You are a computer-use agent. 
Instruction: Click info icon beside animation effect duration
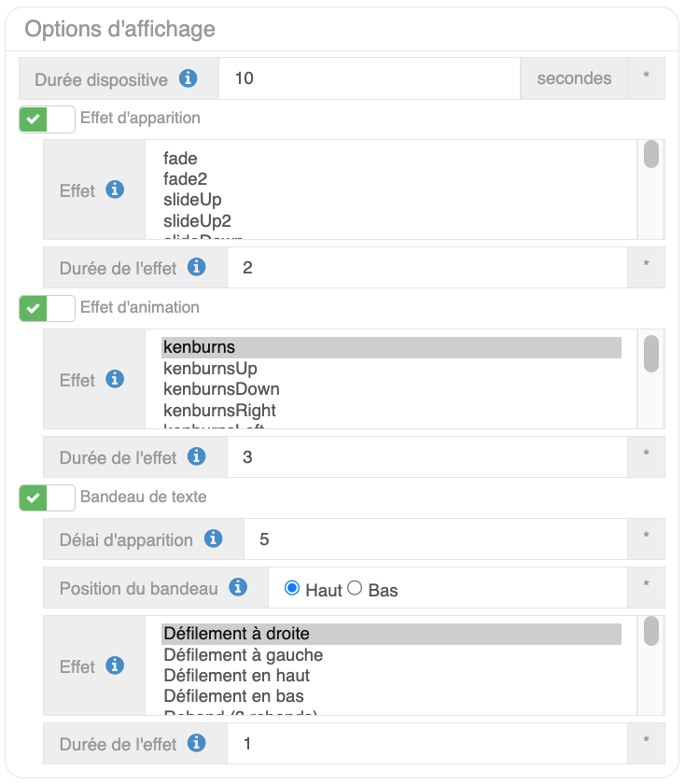[x=196, y=457]
